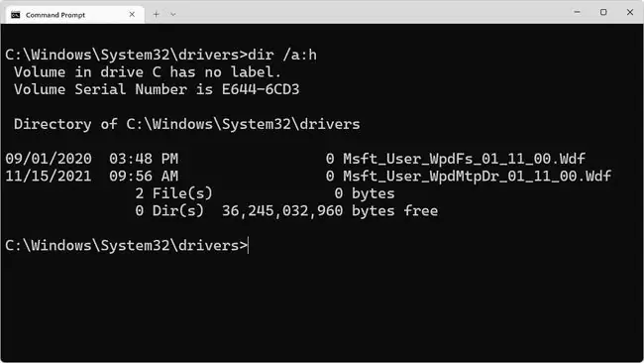
Task: Click the 11/15/2021 date entry
Action: tap(49, 176)
